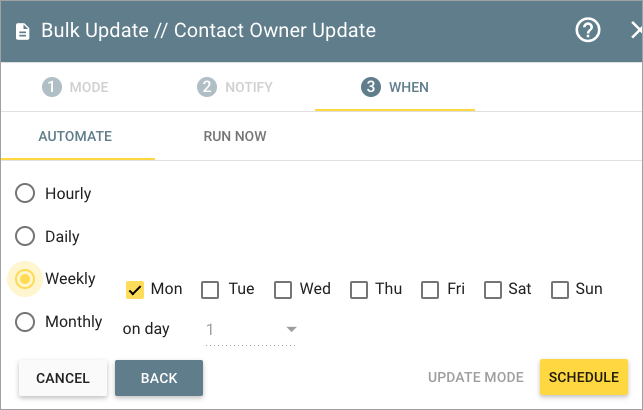Viewport: 643px width, 410px height.
Task: Go to step 1 Mode
Action: pyautogui.click(x=75, y=87)
